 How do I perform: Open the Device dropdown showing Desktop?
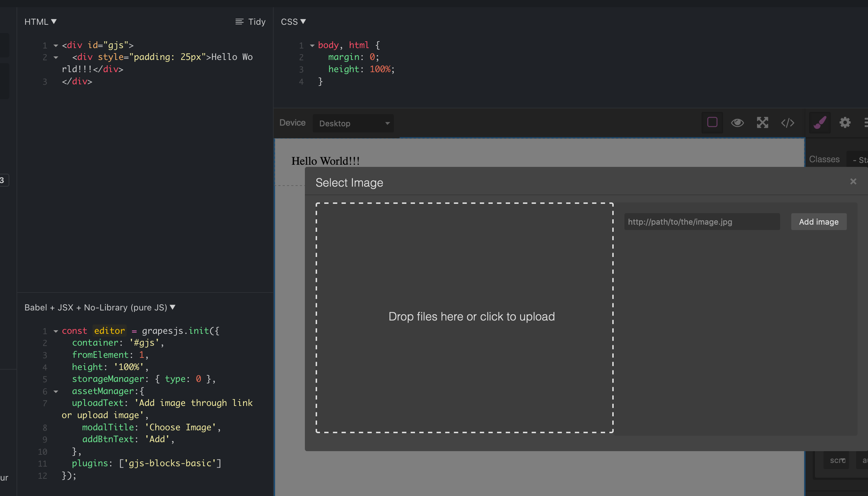coord(353,123)
